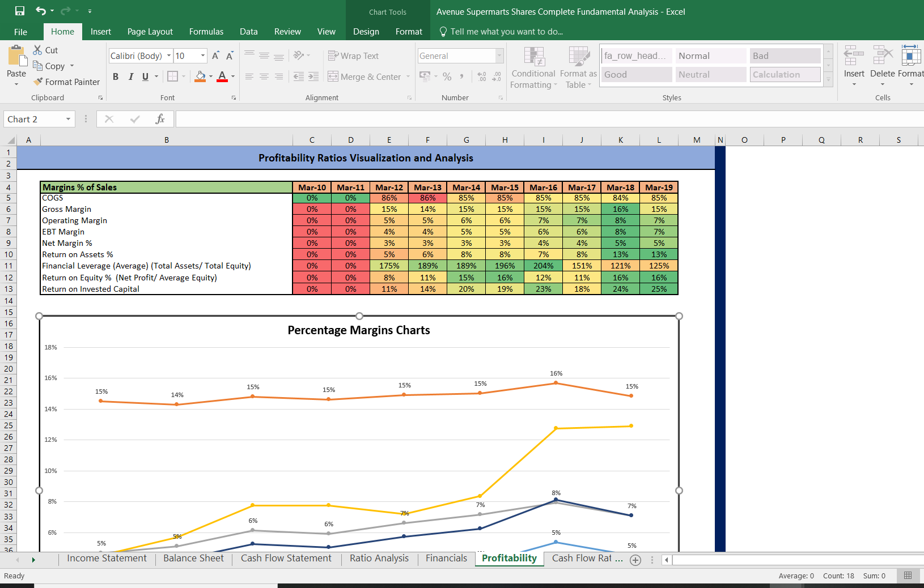Toggle Underline formatting
This screenshot has height=588, width=924.
tap(145, 76)
